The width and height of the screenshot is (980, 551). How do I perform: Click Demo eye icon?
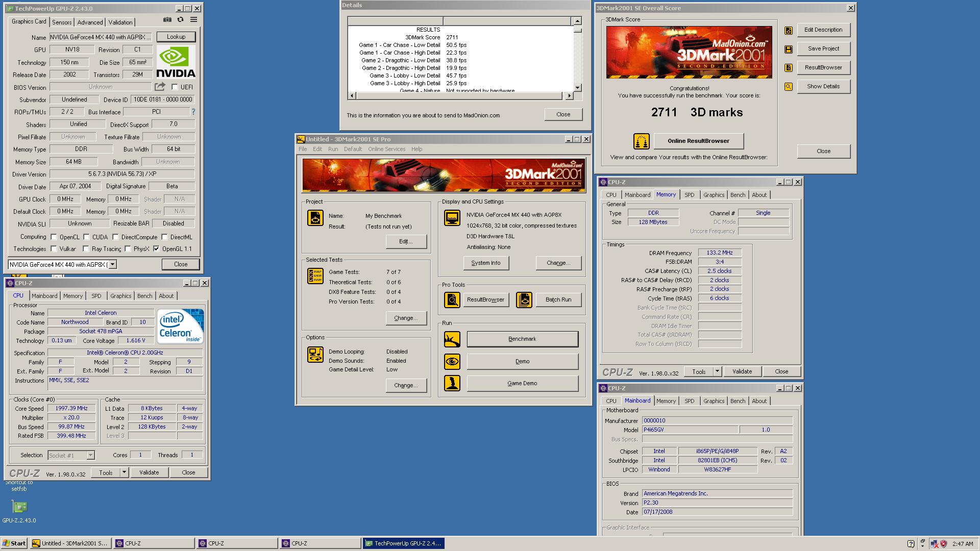[x=452, y=362]
